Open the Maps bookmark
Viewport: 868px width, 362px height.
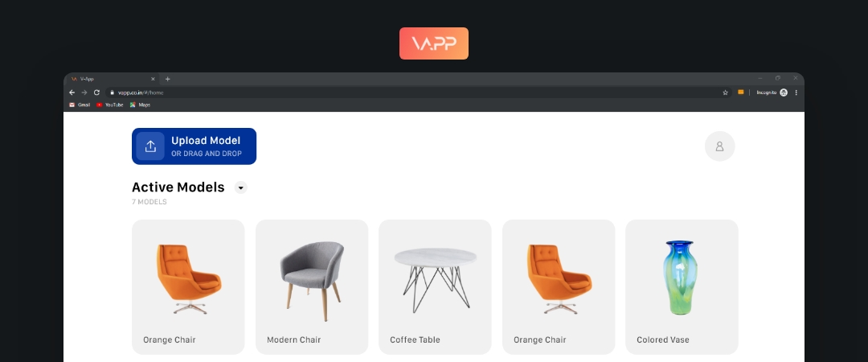click(x=140, y=105)
